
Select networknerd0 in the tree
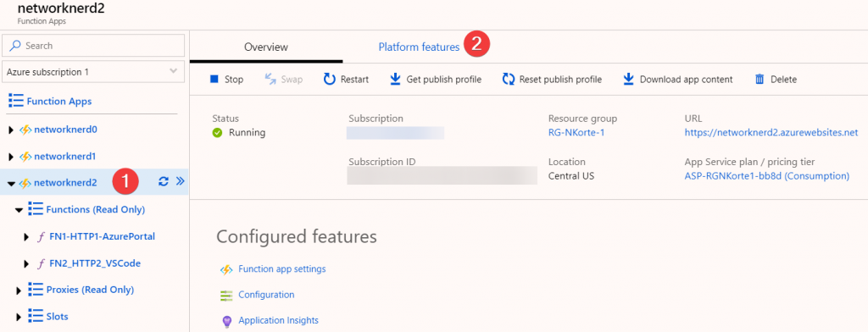66,130
